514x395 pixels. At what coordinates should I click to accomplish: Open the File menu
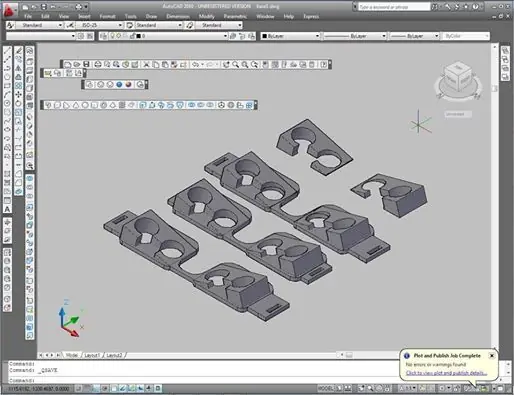pyautogui.click(x=28, y=16)
